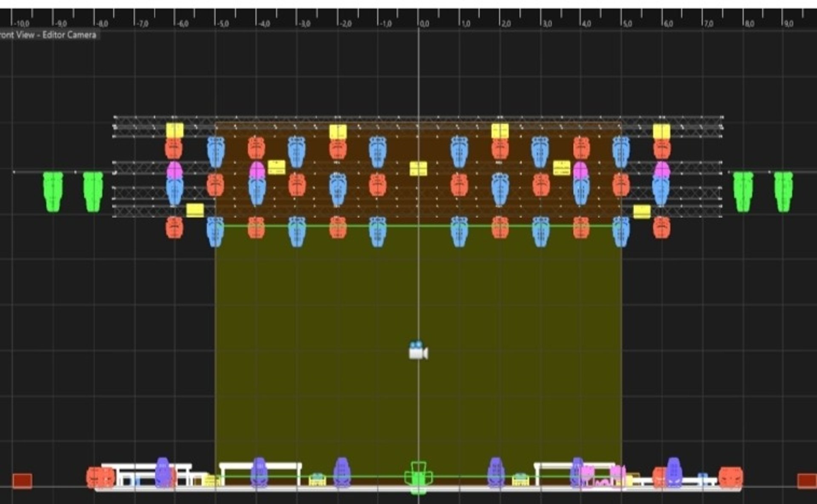Select yellow box below truss left side
Image resolution: width=817 pixels, height=504 pixels.
[195, 210]
